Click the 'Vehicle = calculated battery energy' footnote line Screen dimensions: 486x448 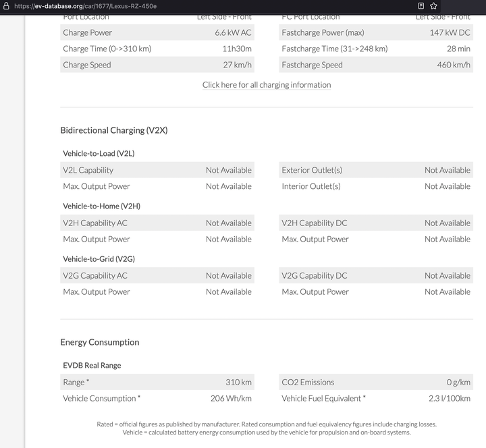(x=267, y=432)
